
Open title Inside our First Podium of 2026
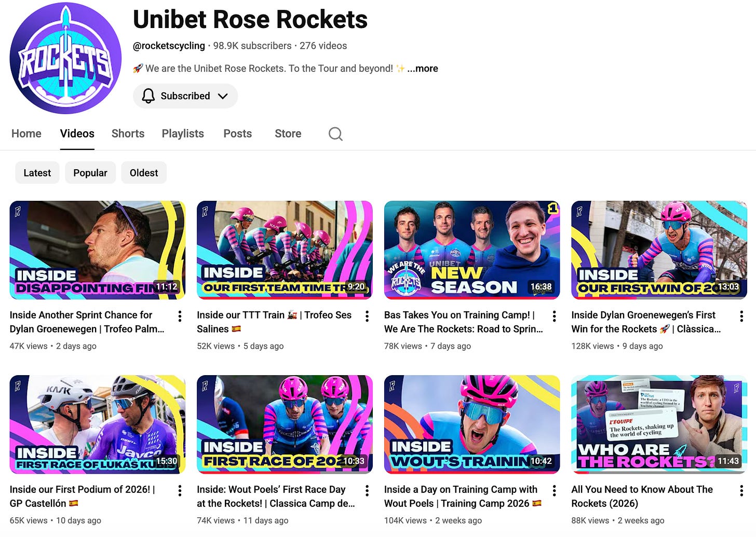pyautogui.click(x=83, y=496)
